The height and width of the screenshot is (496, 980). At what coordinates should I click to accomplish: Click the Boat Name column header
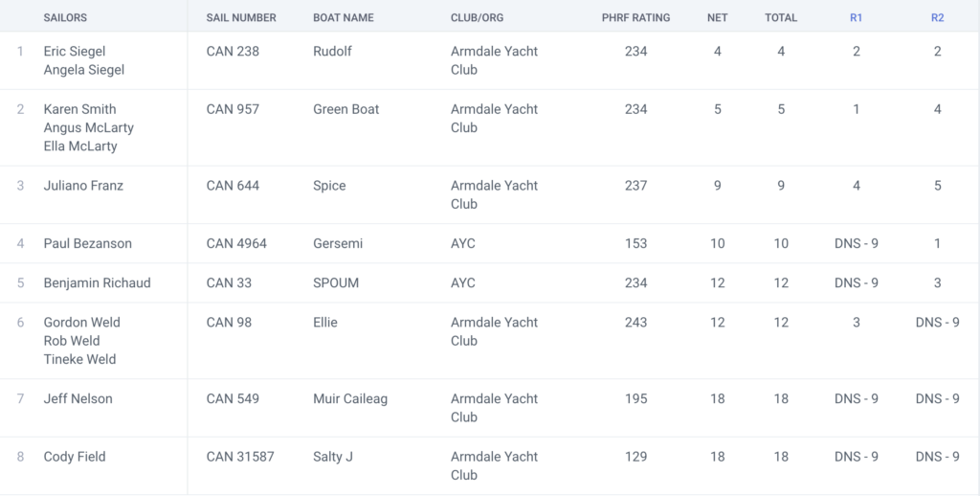coord(344,17)
